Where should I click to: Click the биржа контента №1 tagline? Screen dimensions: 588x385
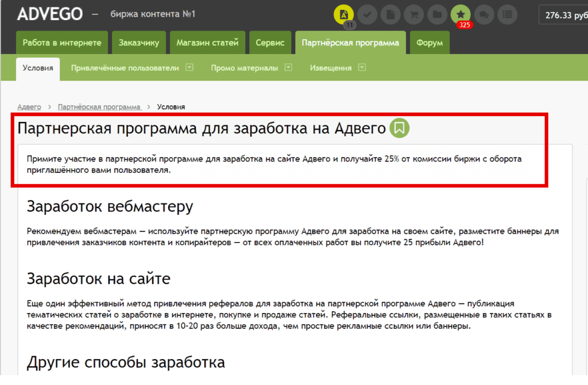pos(153,14)
